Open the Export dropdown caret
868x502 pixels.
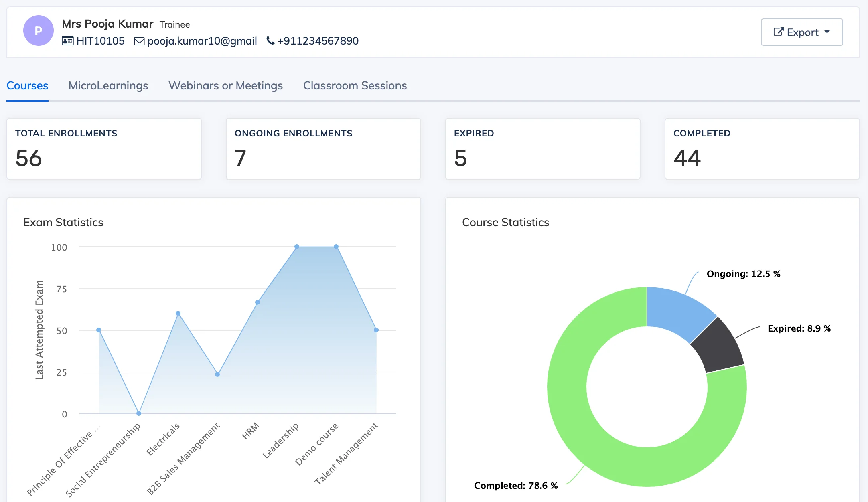point(827,32)
